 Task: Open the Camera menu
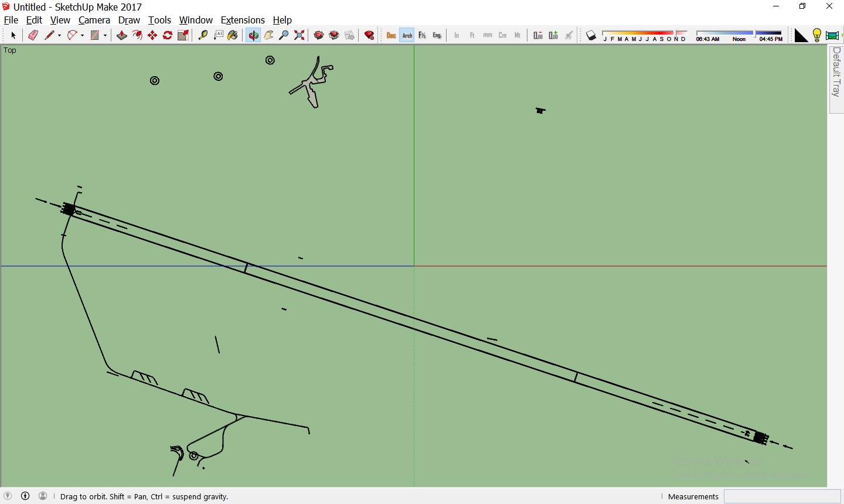pos(94,20)
